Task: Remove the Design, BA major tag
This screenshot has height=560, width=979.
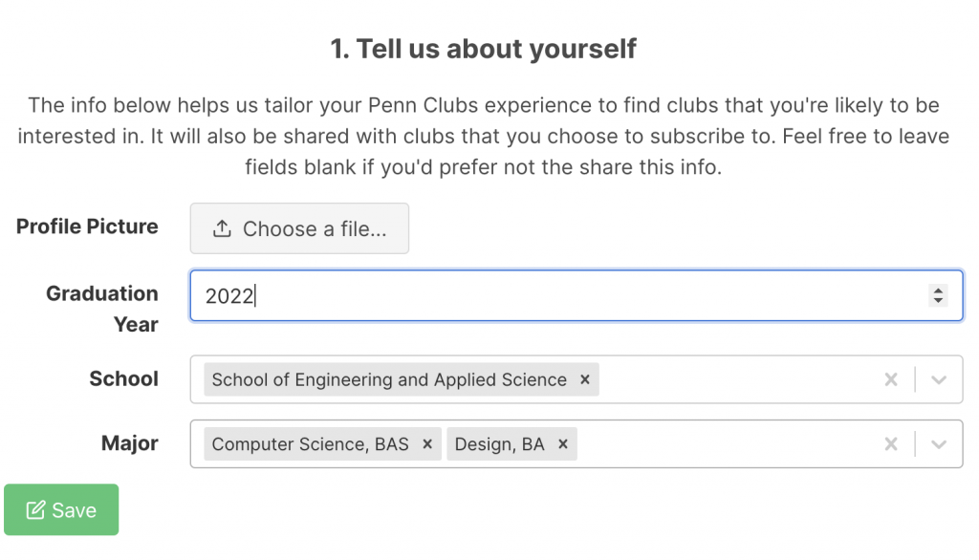Action: (x=563, y=443)
